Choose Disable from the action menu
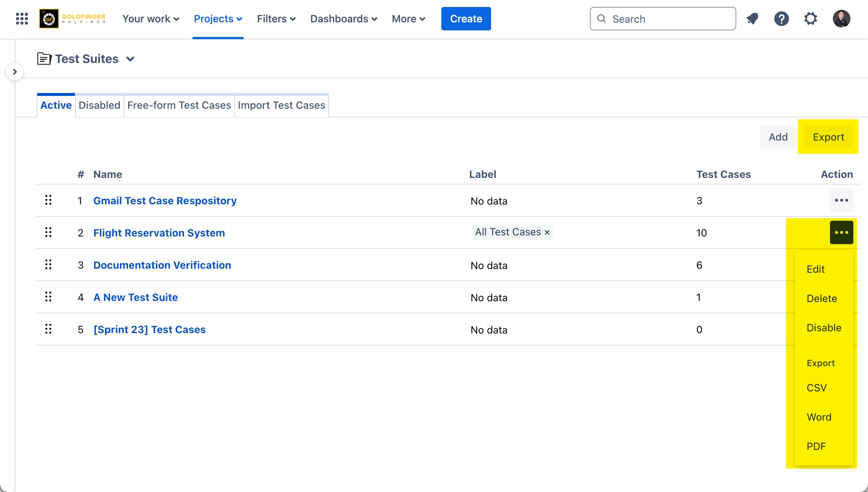 [824, 328]
